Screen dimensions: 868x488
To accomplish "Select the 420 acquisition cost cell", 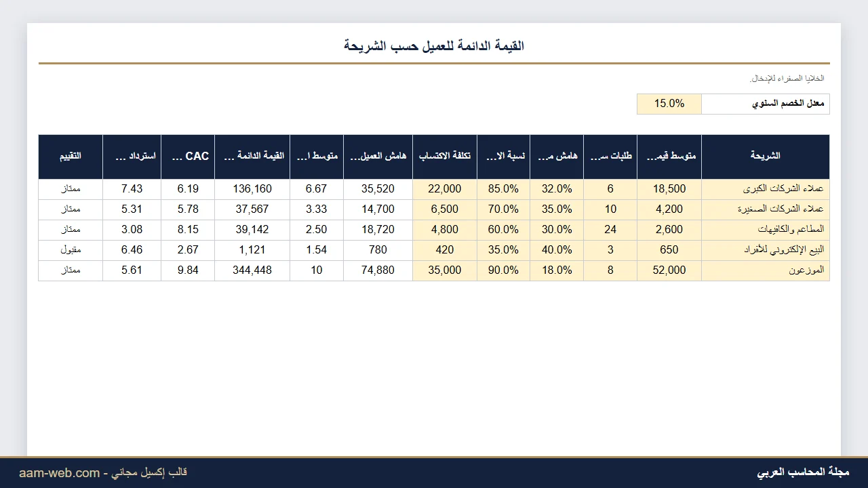I will [445, 250].
